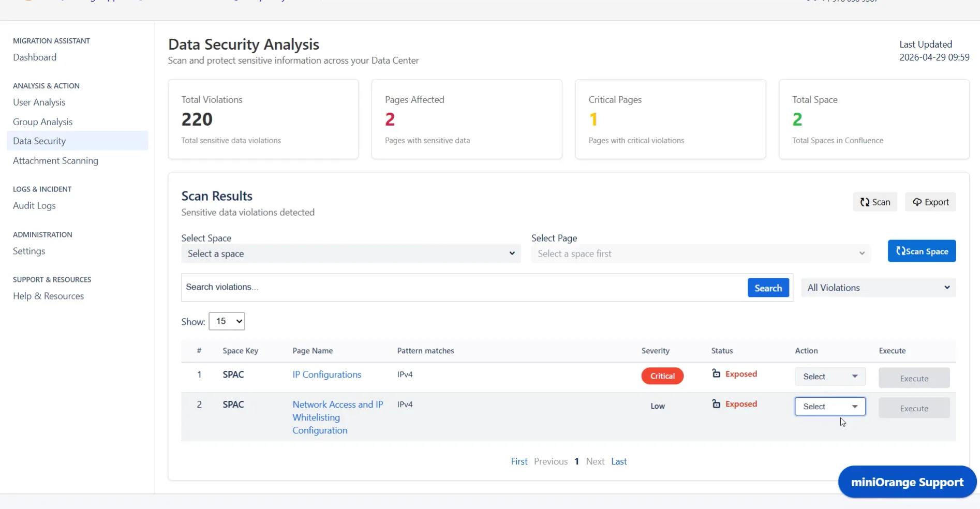The image size is (980, 509).
Task: Open Action Select for IP Configurations row
Action: [x=830, y=377]
